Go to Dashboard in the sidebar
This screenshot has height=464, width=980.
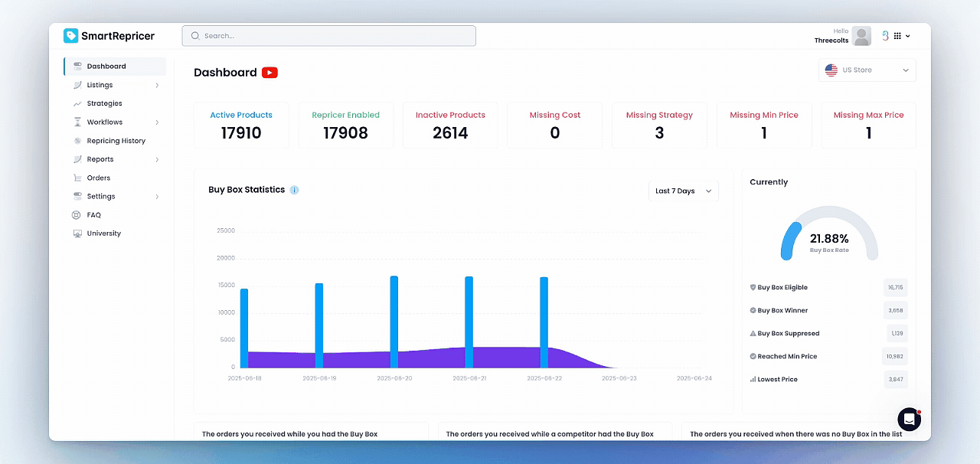115,67
